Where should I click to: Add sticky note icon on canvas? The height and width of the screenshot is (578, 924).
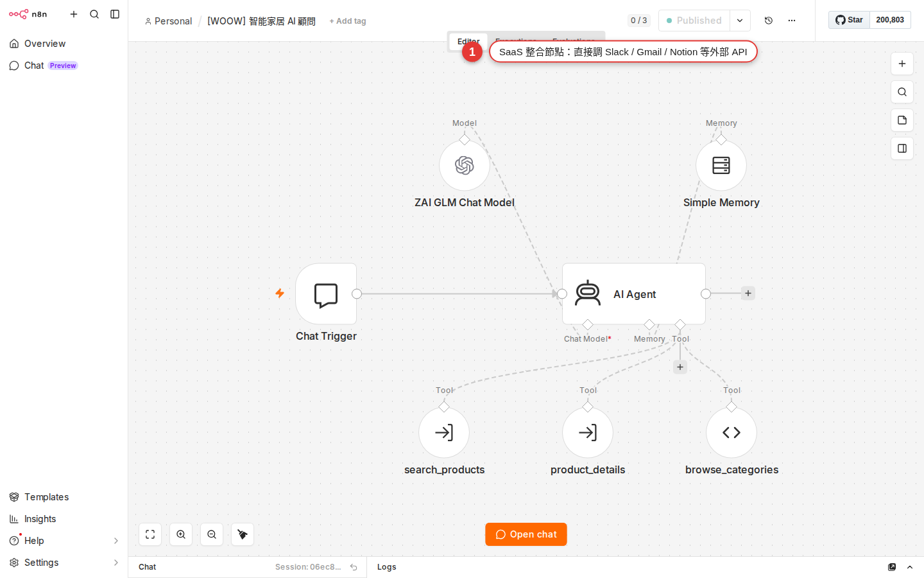pos(902,120)
